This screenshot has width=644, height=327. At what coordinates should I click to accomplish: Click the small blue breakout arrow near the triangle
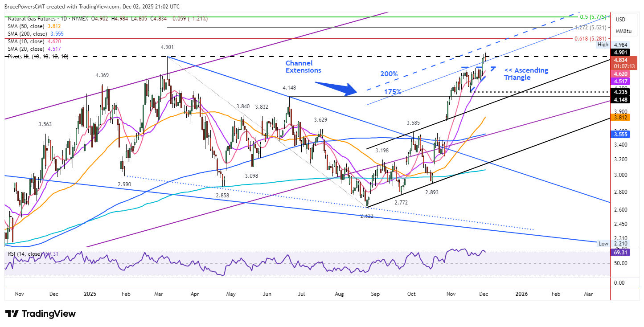coord(492,68)
